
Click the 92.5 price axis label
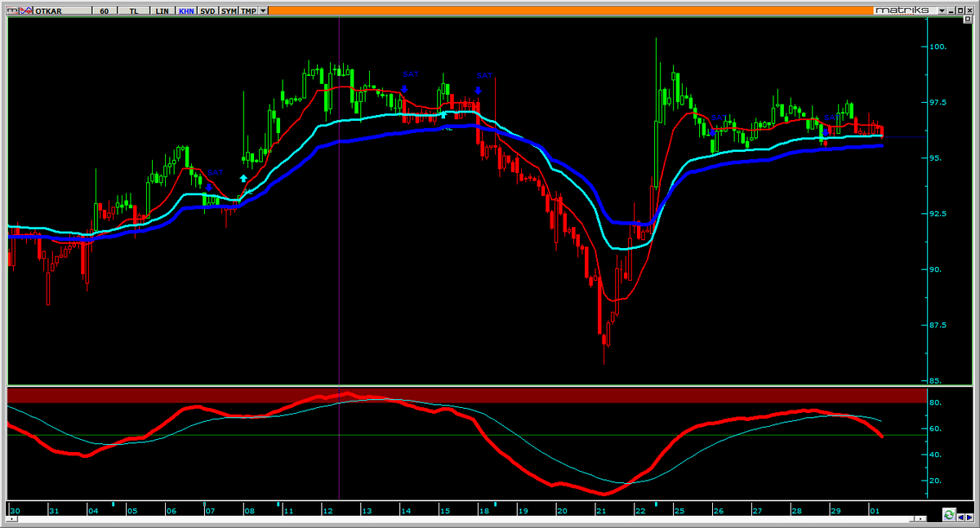click(938, 214)
